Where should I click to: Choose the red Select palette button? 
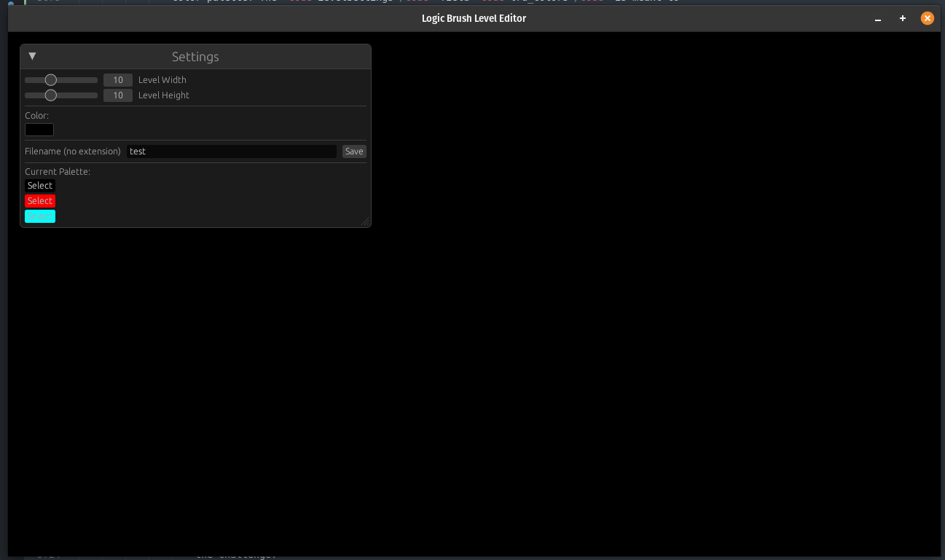coord(40,201)
